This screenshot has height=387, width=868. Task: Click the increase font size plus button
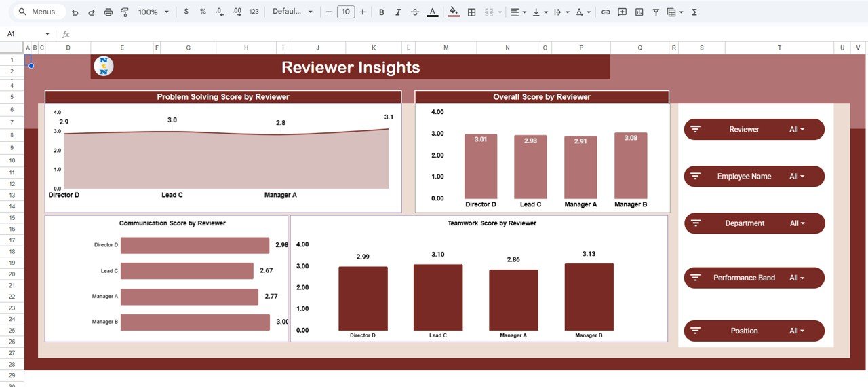click(363, 12)
